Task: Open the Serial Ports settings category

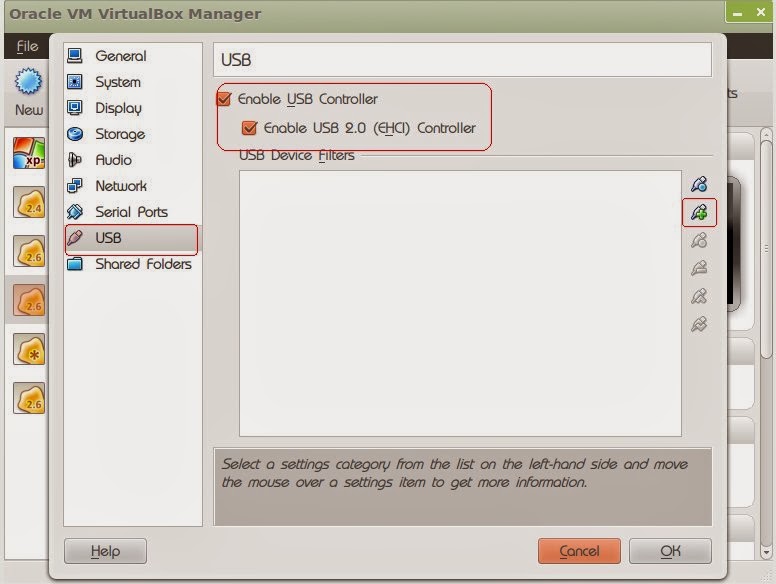Action: point(133,212)
